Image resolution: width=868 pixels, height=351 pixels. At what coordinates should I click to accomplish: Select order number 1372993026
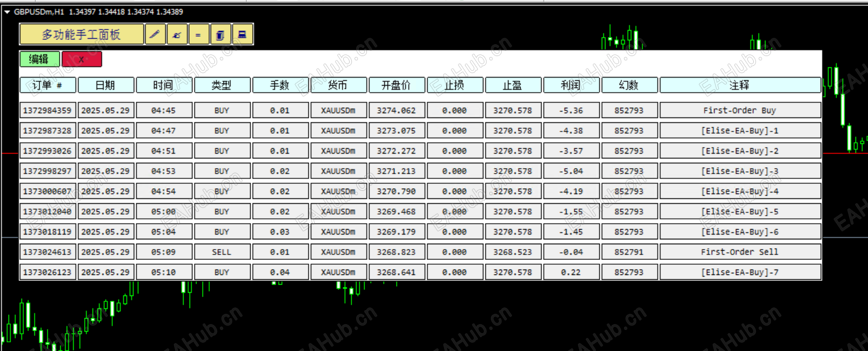pos(47,151)
